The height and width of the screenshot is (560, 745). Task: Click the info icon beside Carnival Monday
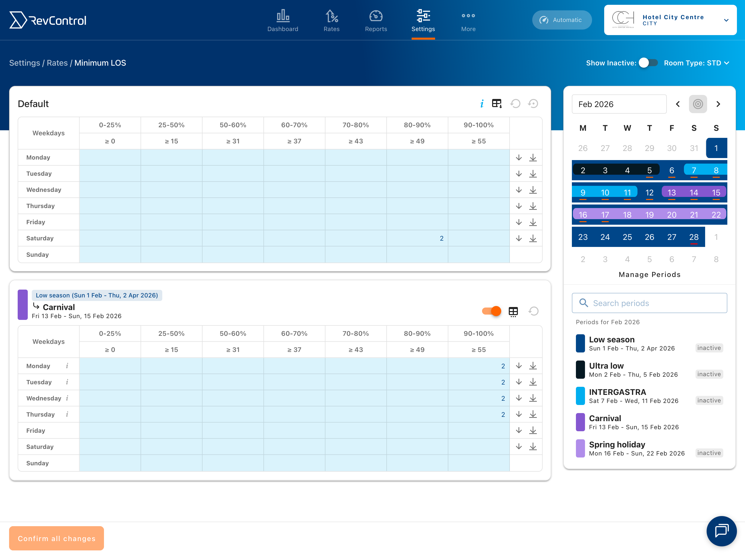67,366
